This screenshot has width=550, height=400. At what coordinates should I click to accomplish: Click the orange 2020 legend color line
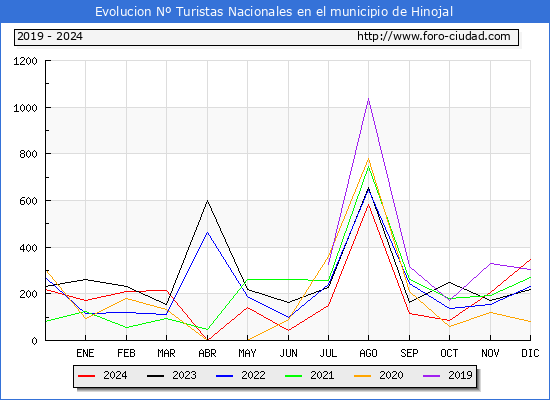362,376
